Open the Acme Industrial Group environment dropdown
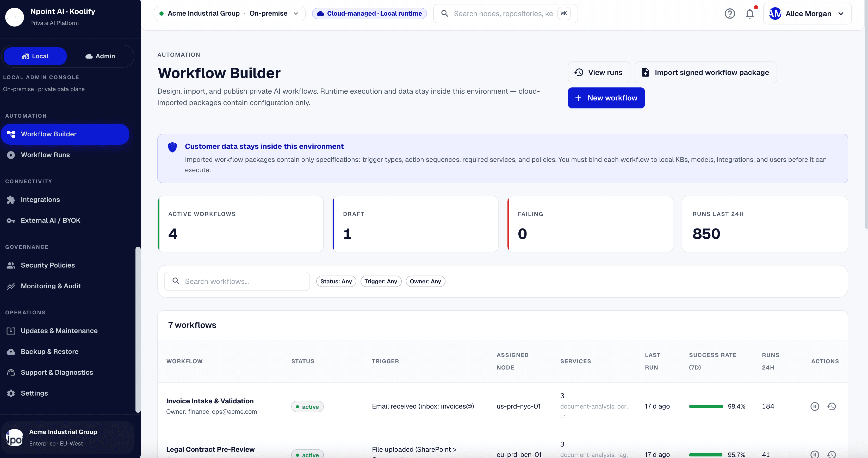The height and width of the screenshot is (458, 868). click(230, 14)
